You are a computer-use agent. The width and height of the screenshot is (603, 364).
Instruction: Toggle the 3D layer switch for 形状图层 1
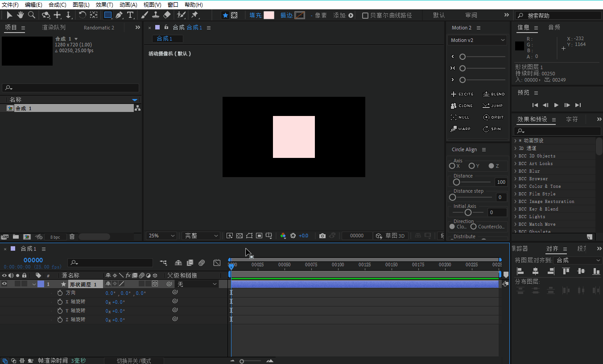tap(155, 284)
